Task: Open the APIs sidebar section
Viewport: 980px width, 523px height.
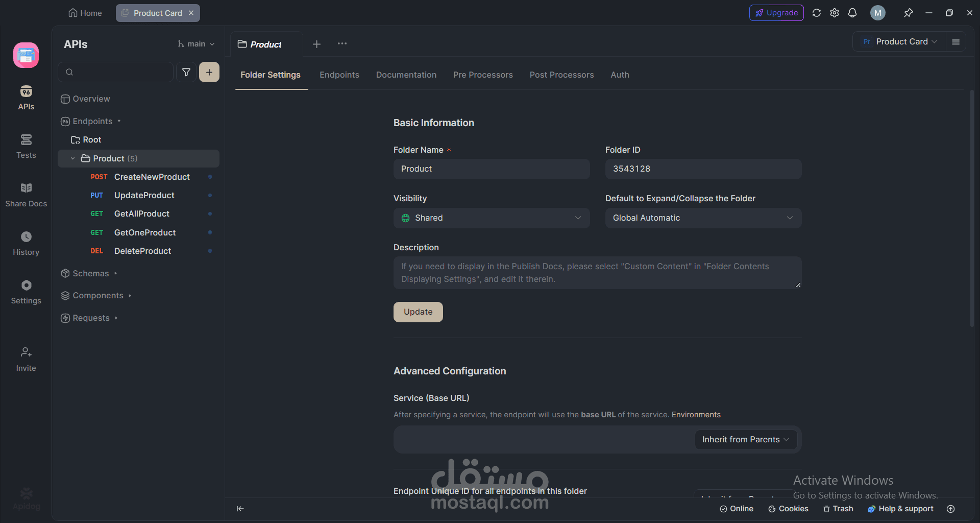Action: (x=26, y=98)
